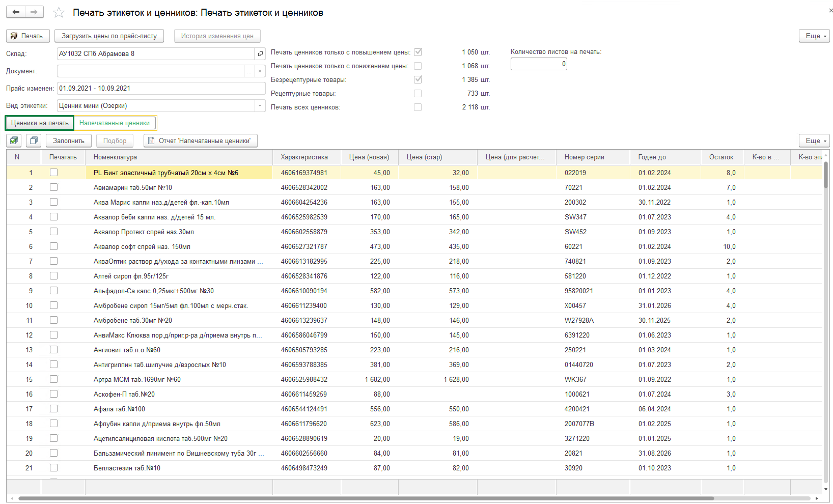Select the 'Ценники на печать' tab
Screen dimensions: 833x504
[x=40, y=123]
